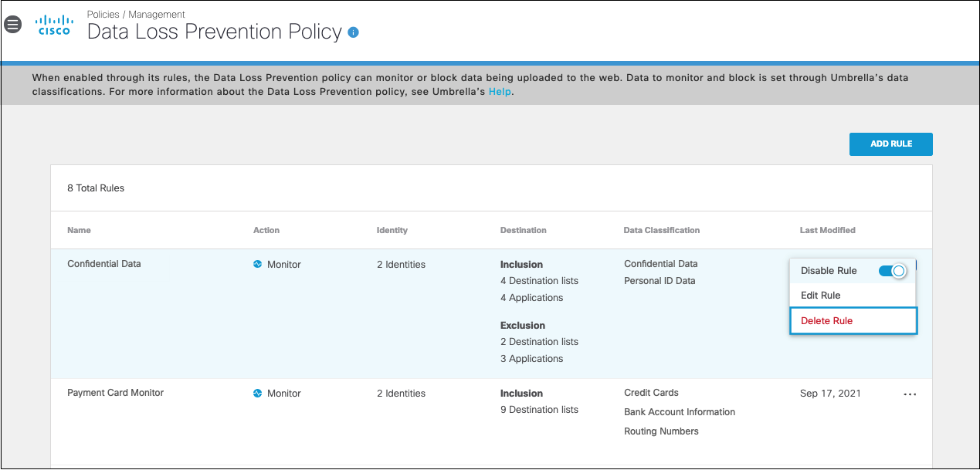Open the Payment Card Monitor options ellipsis
The image size is (980, 470).
[x=910, y=394]
